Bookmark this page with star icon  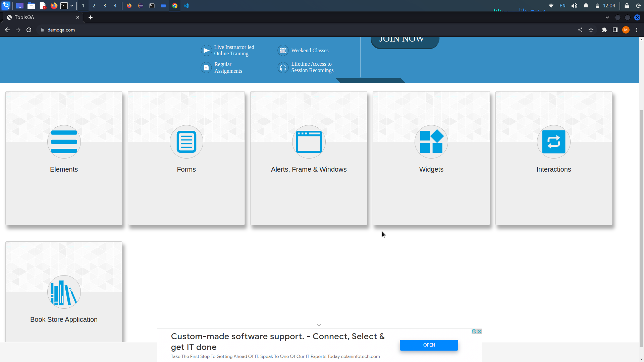591,30
